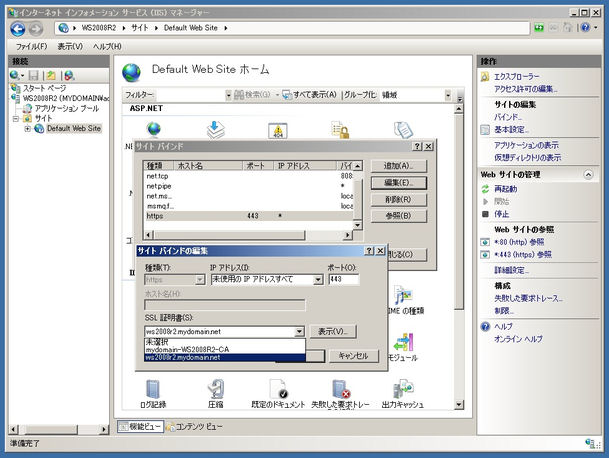The height and width of the screenshot is (458, 609).
Task: Open *:443 (https) 参照 link
Action: click(x=523, y=254)
